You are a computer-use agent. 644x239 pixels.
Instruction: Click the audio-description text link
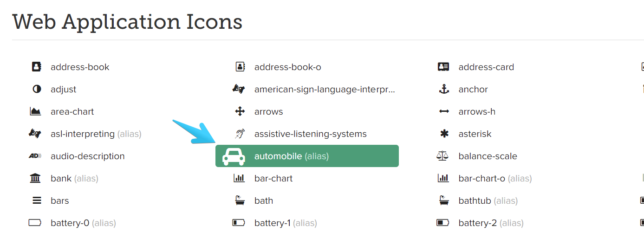[87, 156]
